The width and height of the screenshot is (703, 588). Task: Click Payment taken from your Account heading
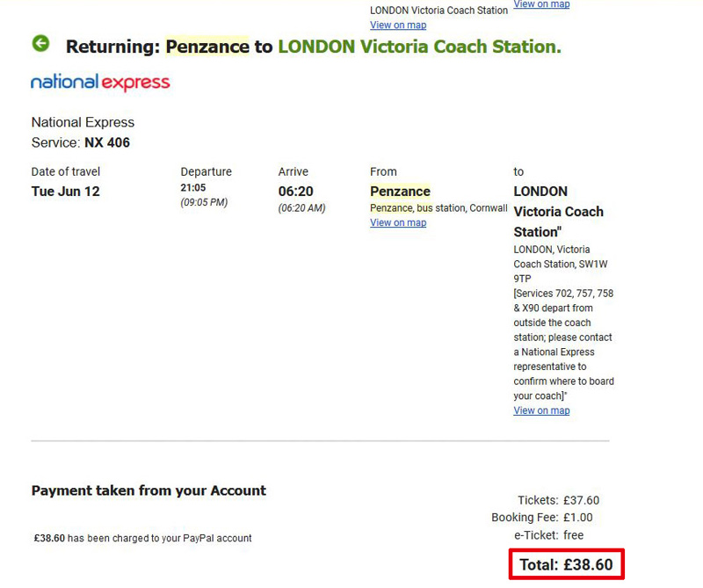(149, 490)
